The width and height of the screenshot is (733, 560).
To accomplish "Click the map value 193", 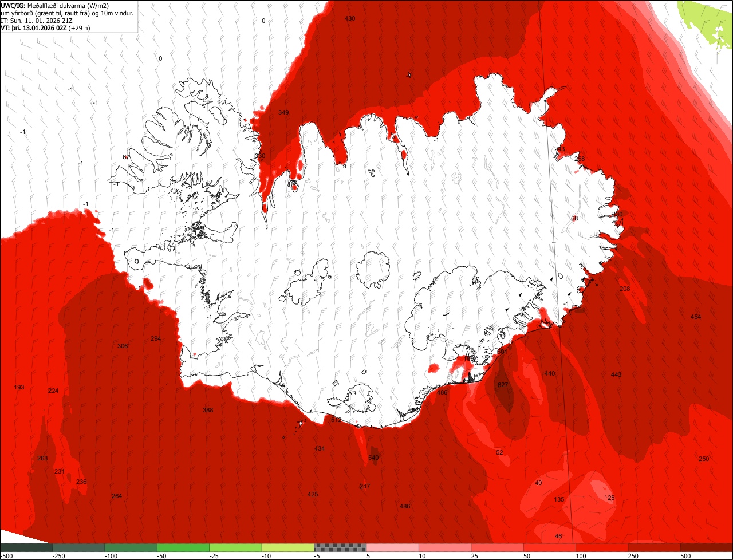I will 19,387.
